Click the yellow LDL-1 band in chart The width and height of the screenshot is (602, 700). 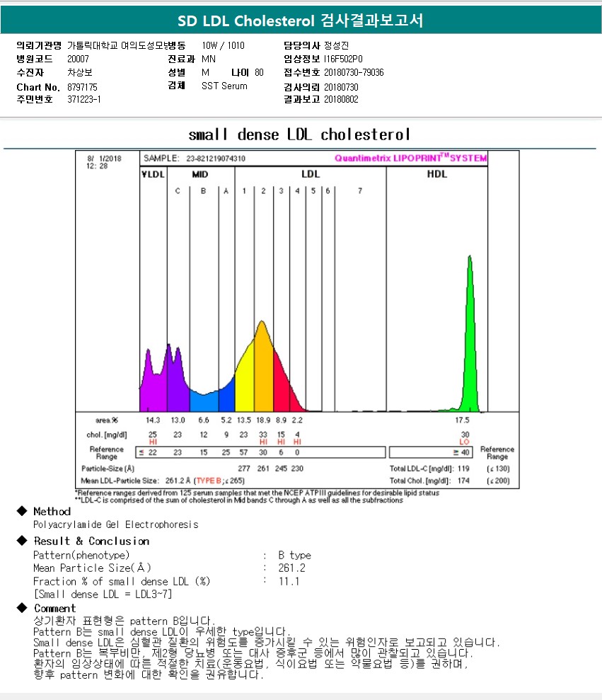(245, 384)
